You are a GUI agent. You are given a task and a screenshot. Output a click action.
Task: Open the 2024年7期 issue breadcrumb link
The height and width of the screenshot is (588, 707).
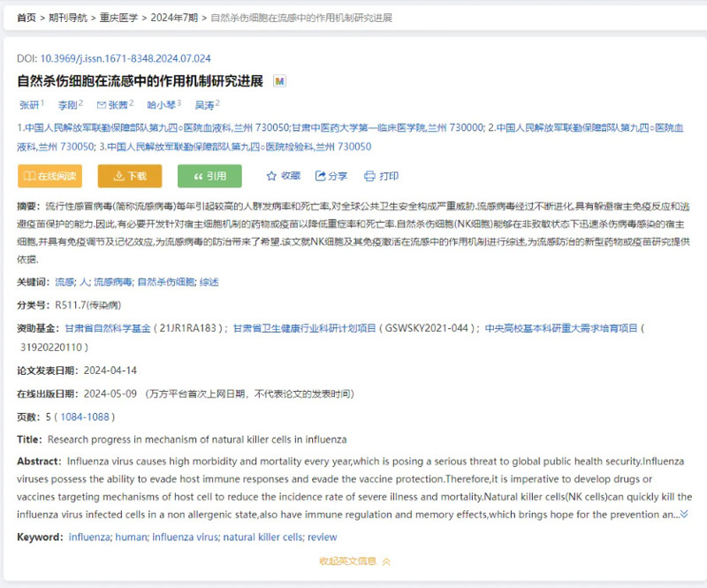point(171,18)
